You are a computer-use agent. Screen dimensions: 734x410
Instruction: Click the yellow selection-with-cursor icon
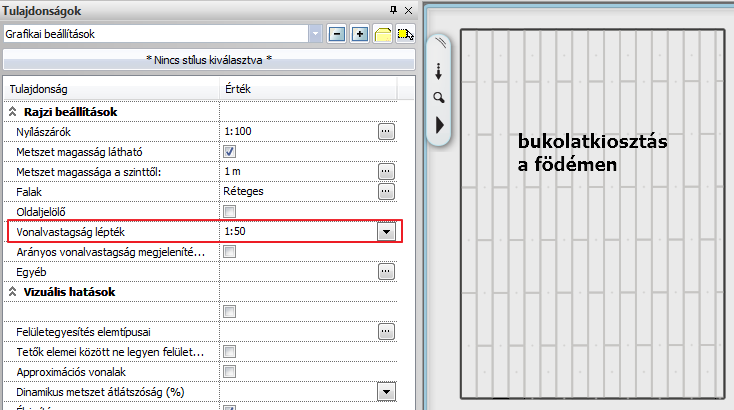click(405, 33)
